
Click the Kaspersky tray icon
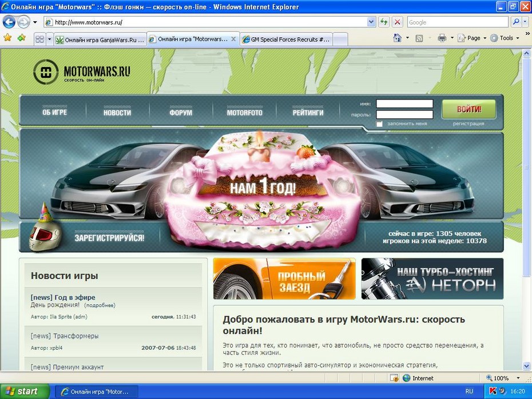[493, 391]
